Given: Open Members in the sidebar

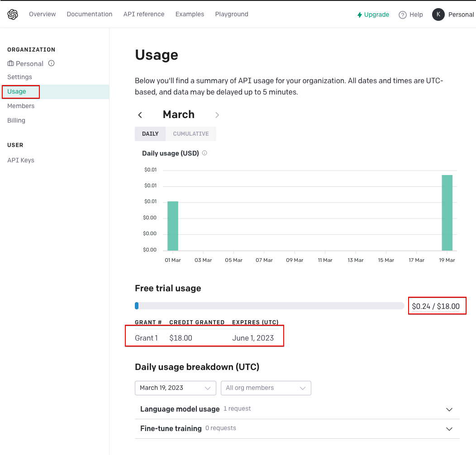Looking at the screenshot, I should click(21, 106).
